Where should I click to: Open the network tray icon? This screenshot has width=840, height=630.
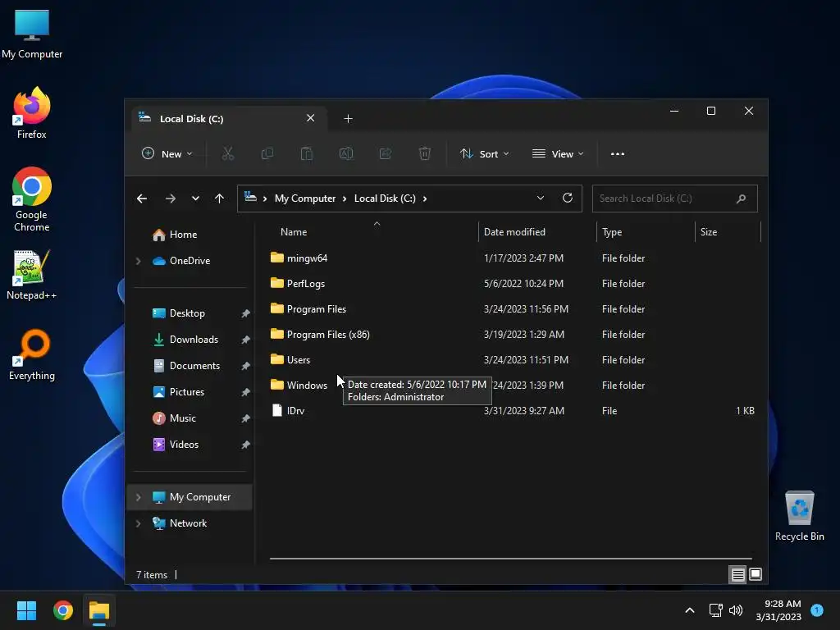click(x=715, y=609)
